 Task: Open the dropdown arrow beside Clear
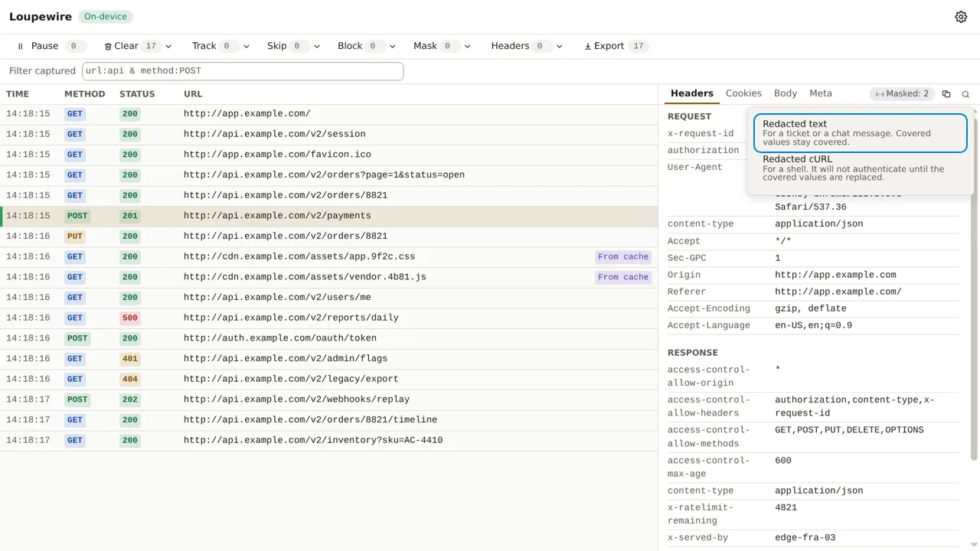pyautogui.click(x=168, y=46)
